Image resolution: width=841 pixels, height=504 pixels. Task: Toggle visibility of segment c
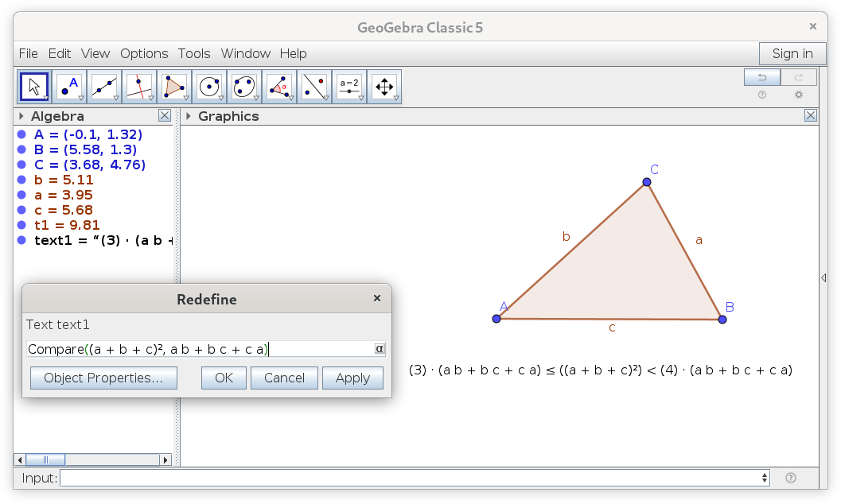click(21, 209)
